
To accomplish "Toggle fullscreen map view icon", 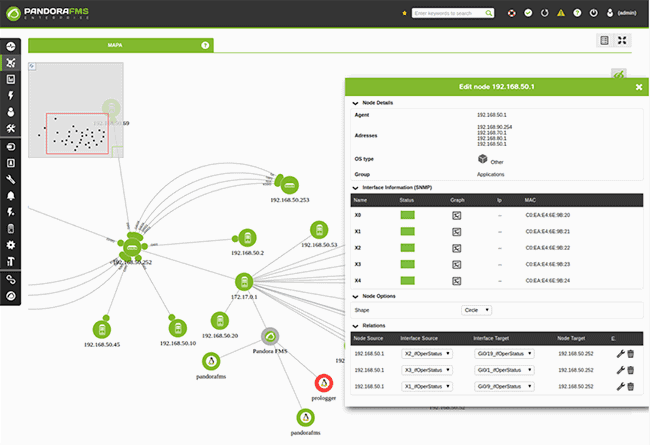I will (x=622, y=40).
